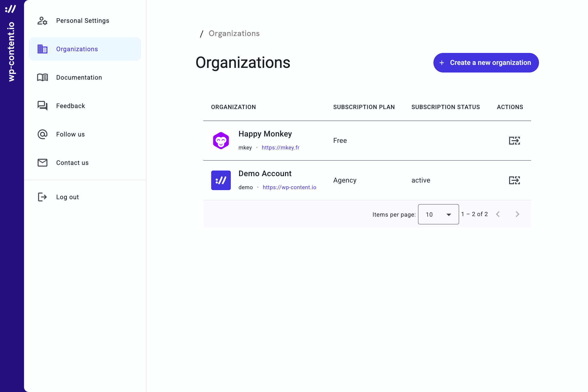Image resolution: width=588 pixels, height=392 pixels.
Task: Click the Organizations building icon
Action: coord(42,49)
